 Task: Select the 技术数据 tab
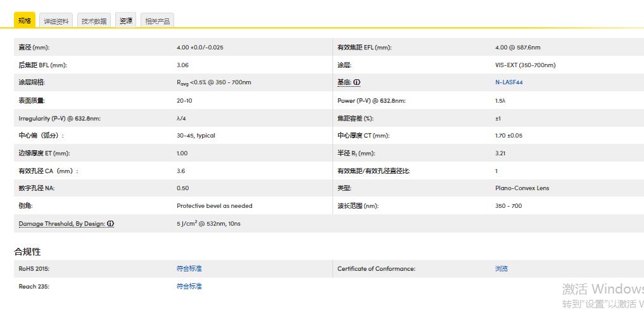(94, 21)
